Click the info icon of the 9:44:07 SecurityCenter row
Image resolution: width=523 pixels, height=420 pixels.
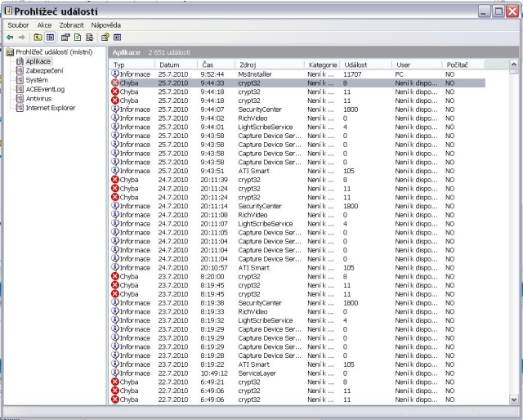click(115, 109)
